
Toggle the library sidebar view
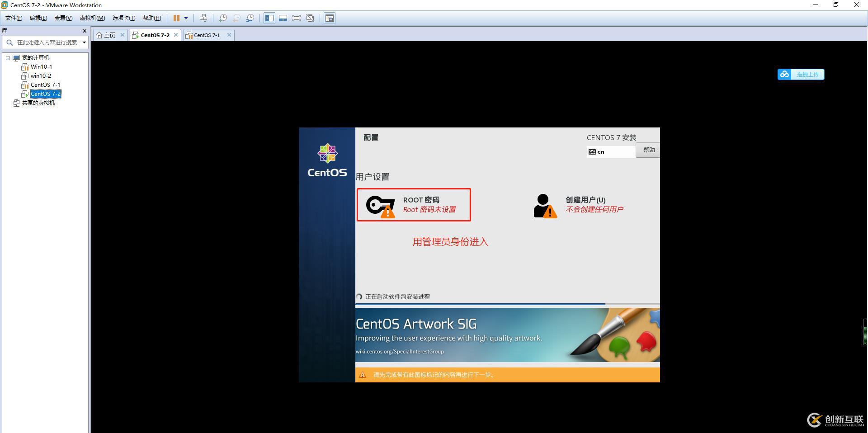point(269,18)
